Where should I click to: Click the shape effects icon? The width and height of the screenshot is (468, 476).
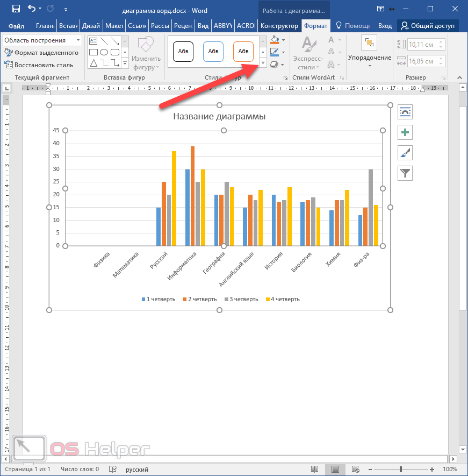pyautogui.click(x=275, y=65)
